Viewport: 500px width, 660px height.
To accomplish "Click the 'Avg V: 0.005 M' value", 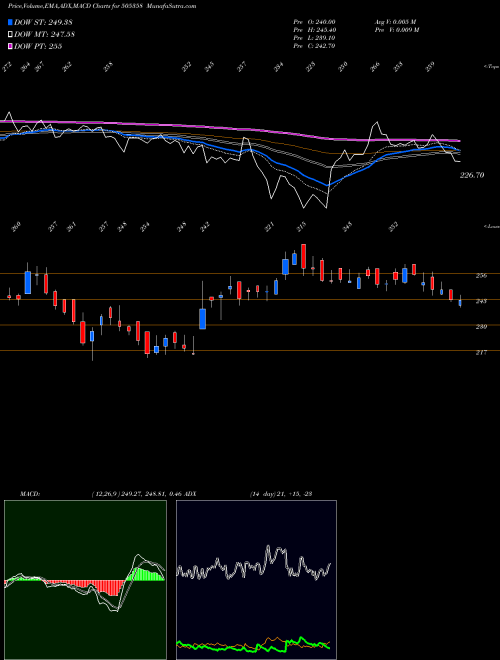I will 395,22.
